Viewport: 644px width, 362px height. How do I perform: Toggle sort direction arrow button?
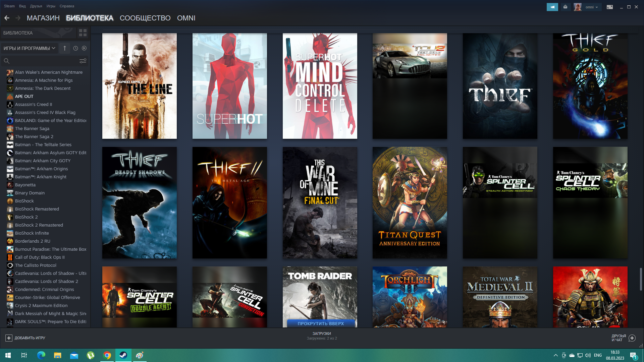point(65,48)
